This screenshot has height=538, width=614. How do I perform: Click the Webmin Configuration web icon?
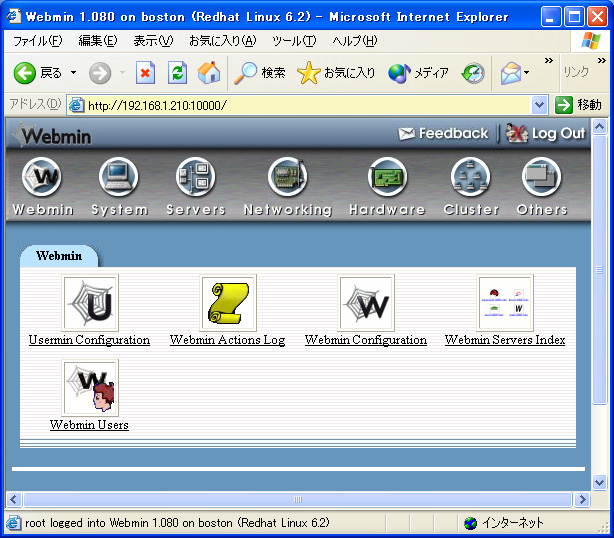coord(366,303)
